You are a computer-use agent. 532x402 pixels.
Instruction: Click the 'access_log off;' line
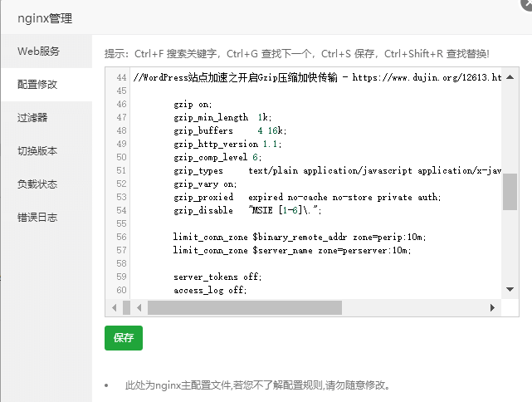pos(210,290)
